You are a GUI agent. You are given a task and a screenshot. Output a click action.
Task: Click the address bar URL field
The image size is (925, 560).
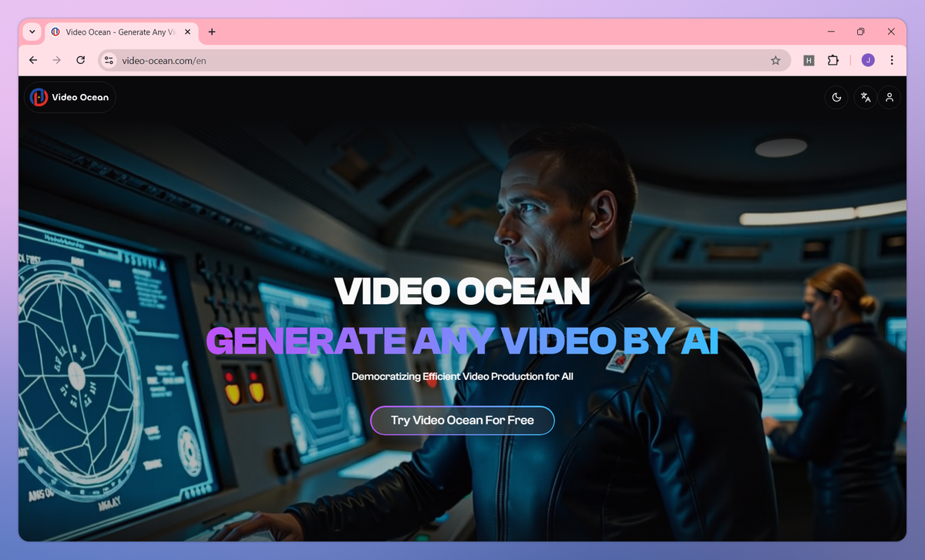point(443,60)
